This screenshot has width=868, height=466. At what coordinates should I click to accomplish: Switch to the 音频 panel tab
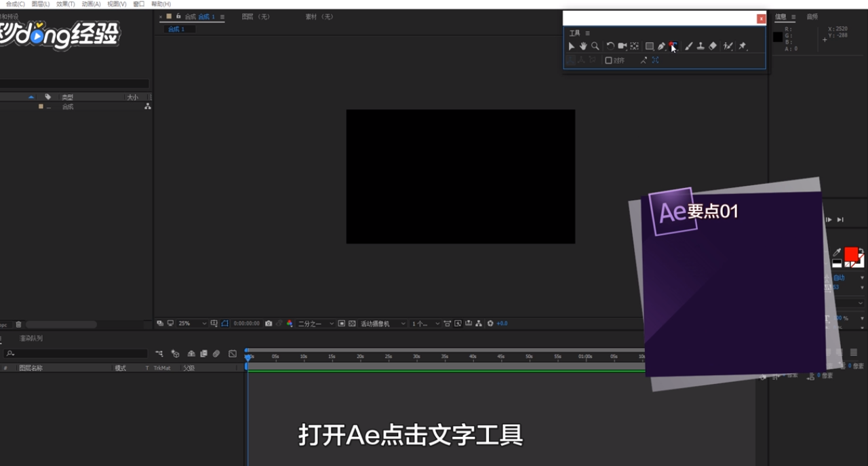click(812, 17)
